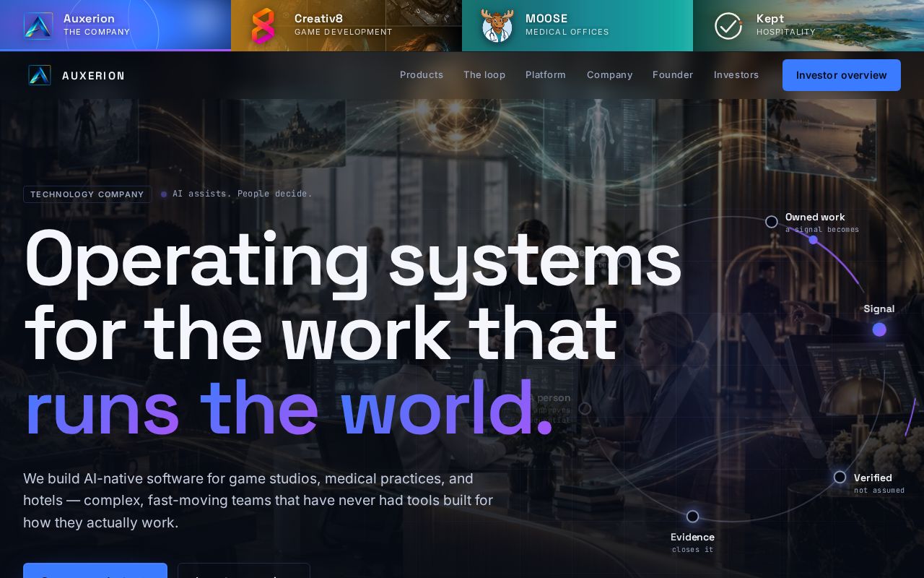This screenshot has width=924, height=578.
Task: Click the 'AI assists. People decide.' tagline
Action: point(242,194)
